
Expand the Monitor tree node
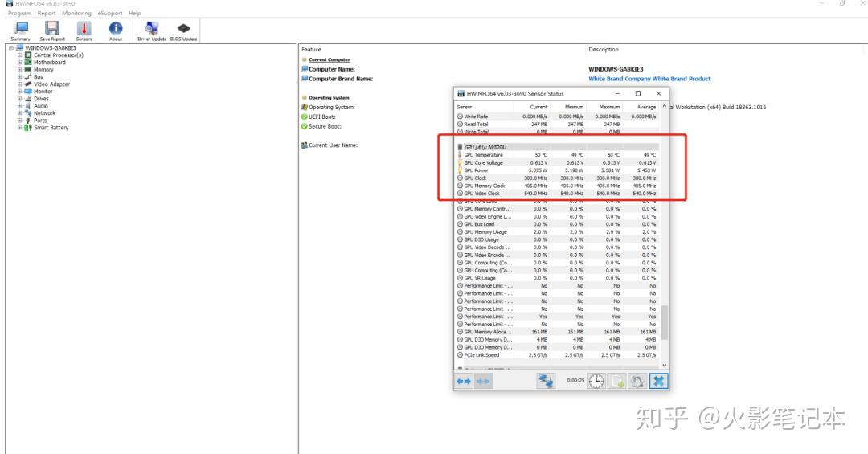19,92
